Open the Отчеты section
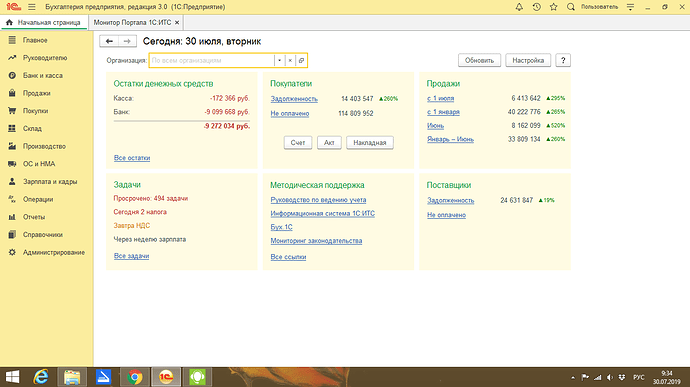 (34, 217)
